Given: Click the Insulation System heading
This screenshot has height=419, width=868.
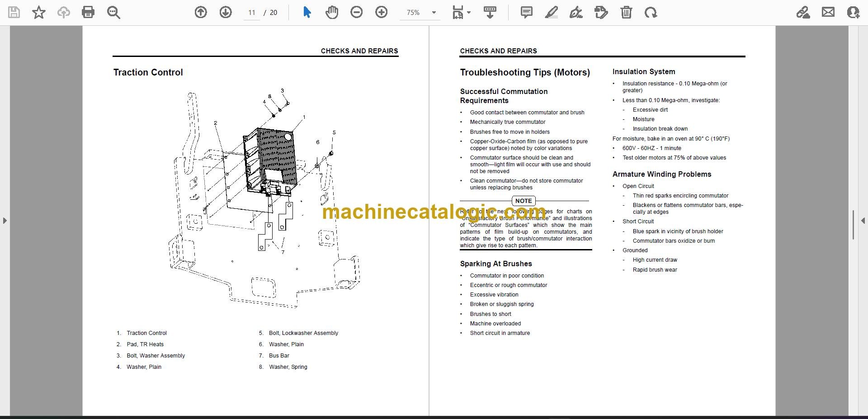Looking at the screenshot, I should [644, 71].
